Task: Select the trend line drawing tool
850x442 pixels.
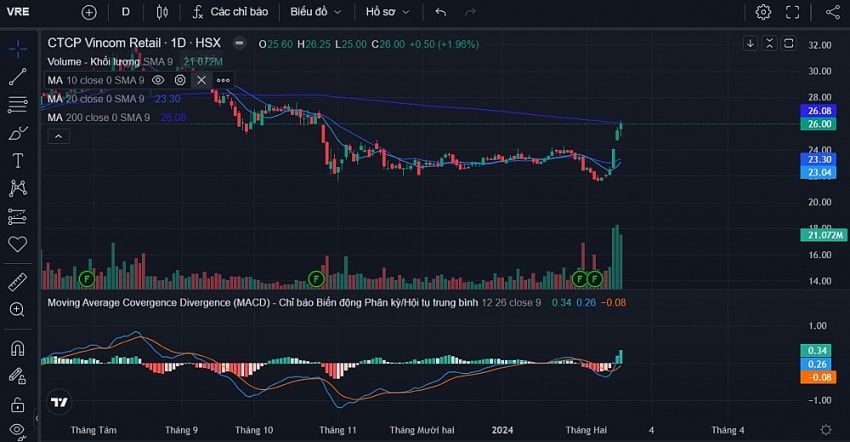Action: tap(17, 77)
